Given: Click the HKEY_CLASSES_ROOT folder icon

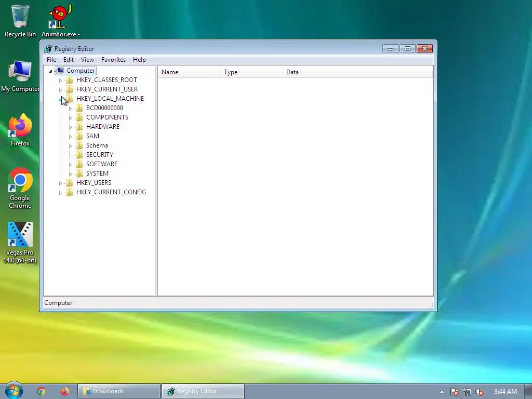Looking at the screenshot, I should click(70, 79).
